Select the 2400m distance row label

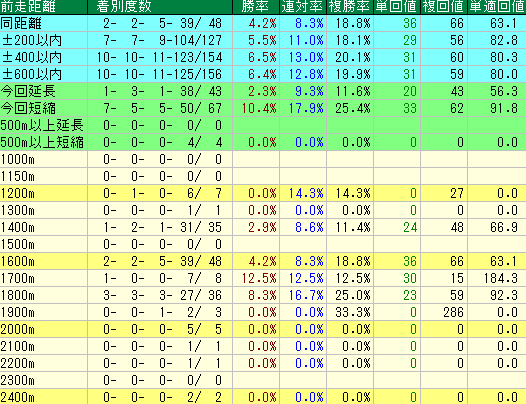point(17,397)
